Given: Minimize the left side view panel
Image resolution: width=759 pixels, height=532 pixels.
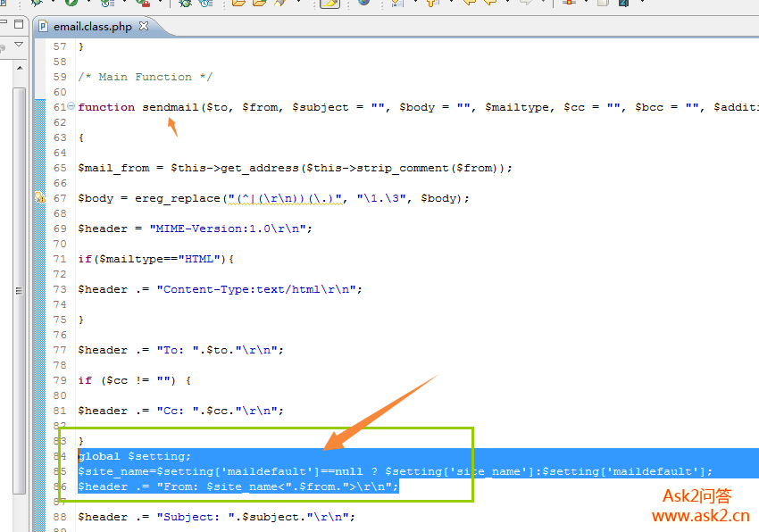Looking at the screenshot, I should point(4,25).
